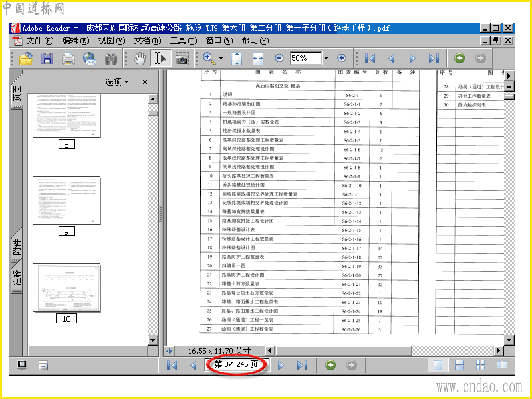Switch to Continuous page layout
Screen dimensions: 532x399
click(459, 365)
